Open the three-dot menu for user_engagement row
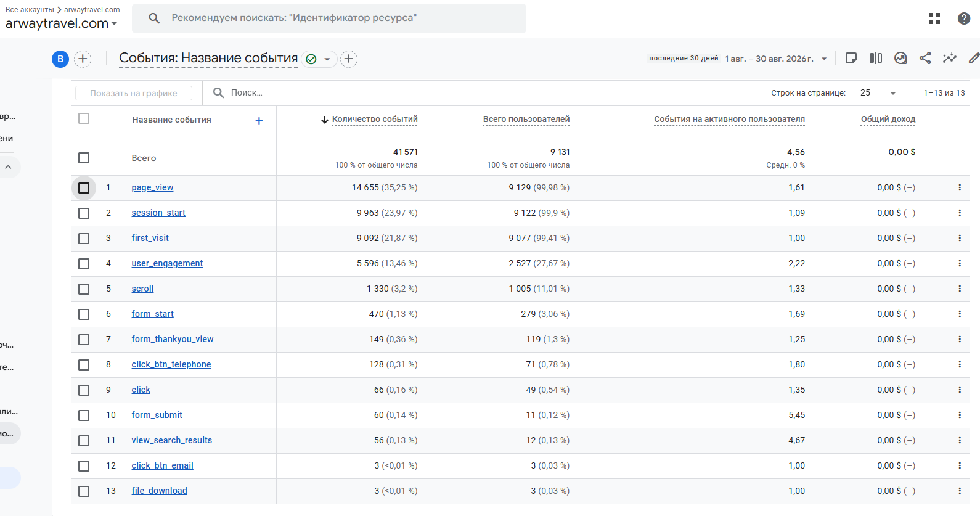Screen dimensions: 980x516 (x=960, y=263)
